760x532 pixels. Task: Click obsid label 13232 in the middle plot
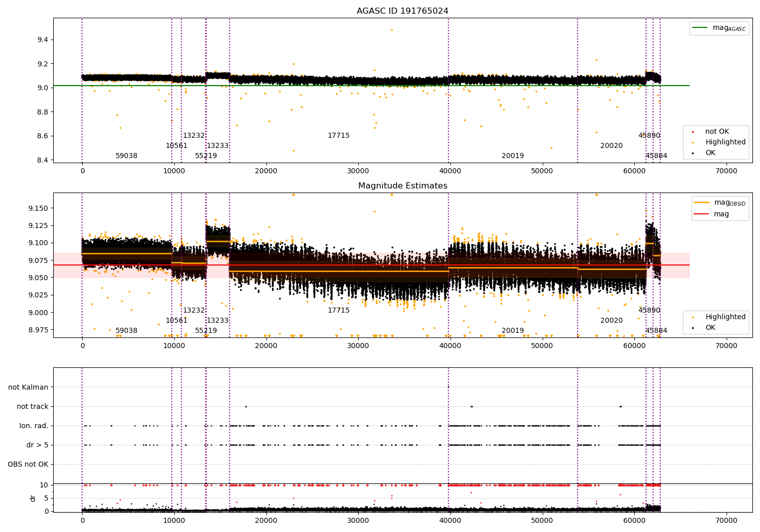coord(194,311)
